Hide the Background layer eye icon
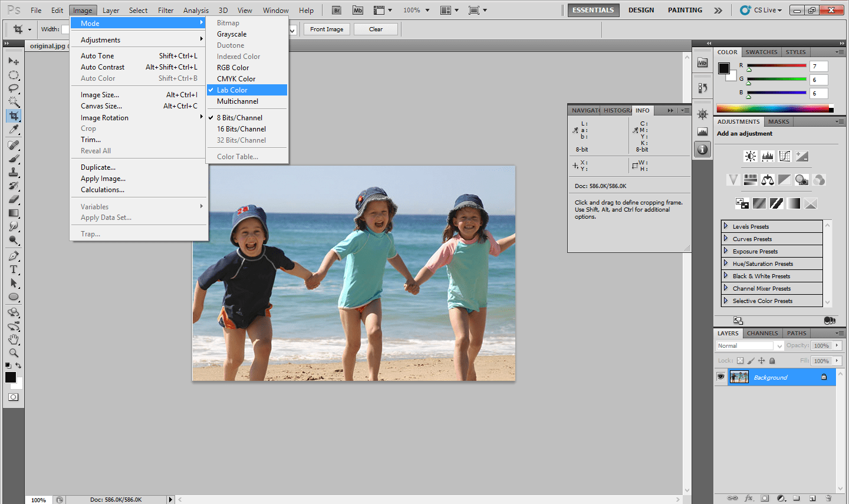849x504 pixels. [x=720, y=377]
